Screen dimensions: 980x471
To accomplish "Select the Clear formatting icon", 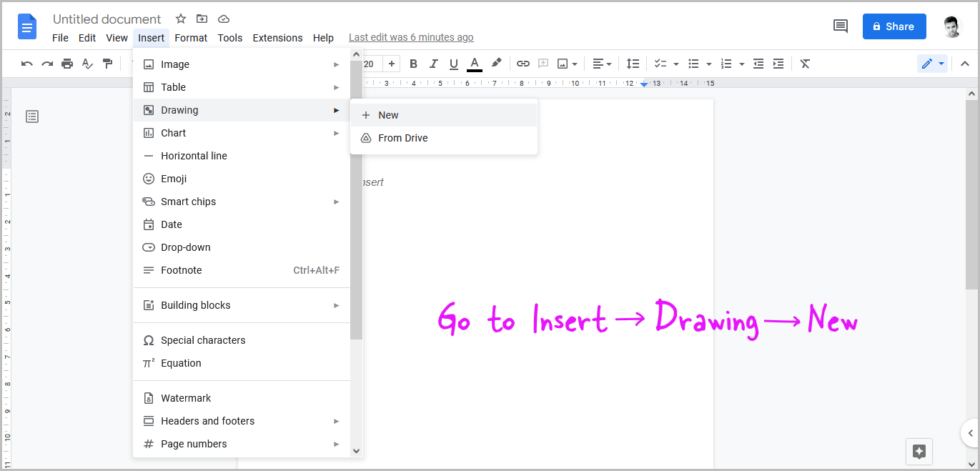I will pyautogui.click(x=805, y=64).
